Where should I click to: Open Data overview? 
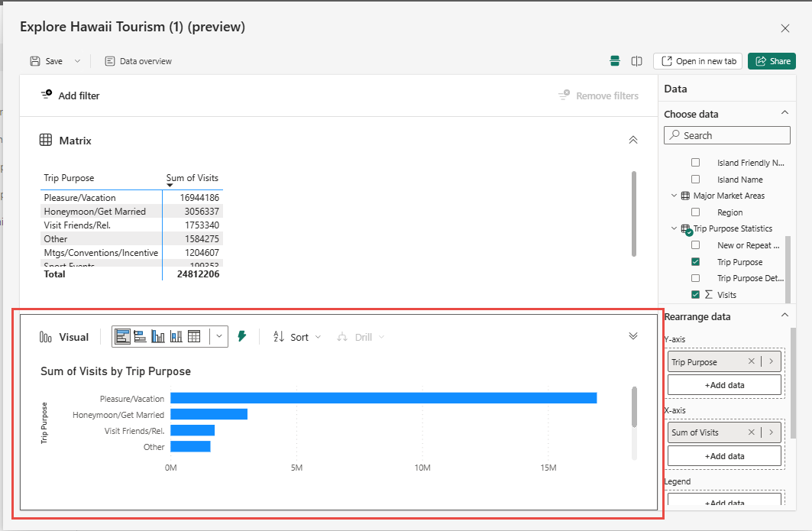click(138, 61)
